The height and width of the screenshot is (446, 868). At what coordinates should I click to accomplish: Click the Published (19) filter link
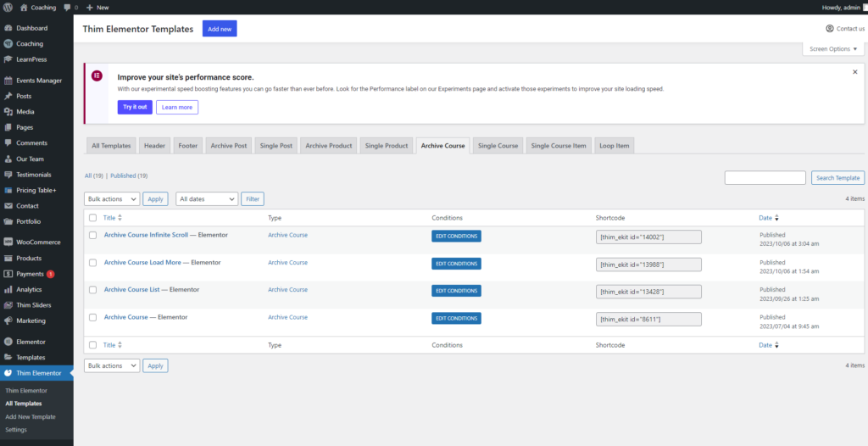point(129,176)
